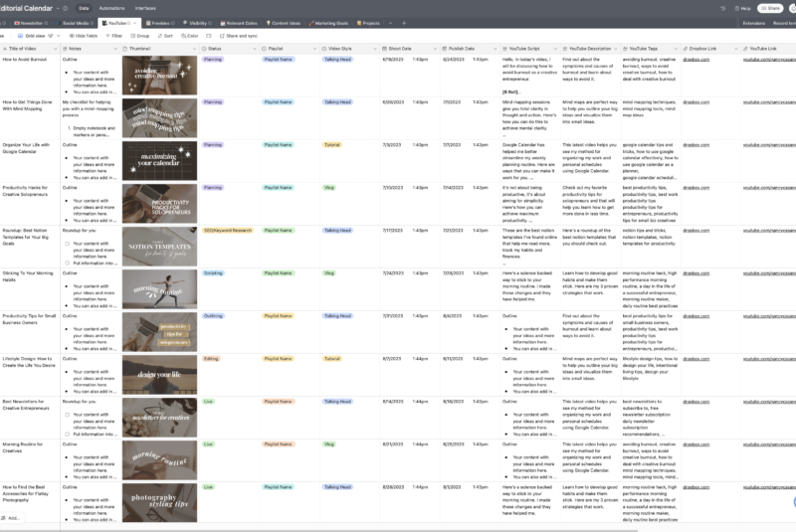
Task: Add a new table with plus icon
Action: pyautogui.click(x=404, y=23)
